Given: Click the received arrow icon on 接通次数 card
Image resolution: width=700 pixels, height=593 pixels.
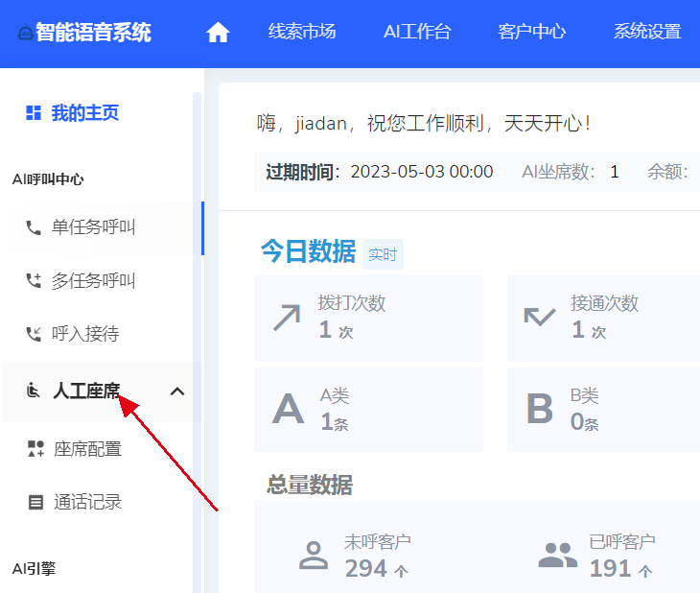Looking at the screenshot, I should click(540, 317).
